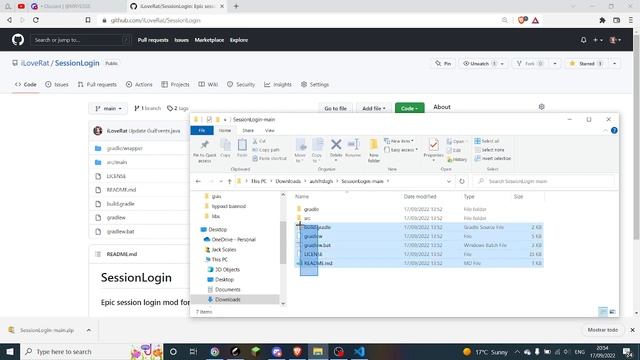Open the green Code dropdown
640x360 pixels.
(x=409, y=109)
